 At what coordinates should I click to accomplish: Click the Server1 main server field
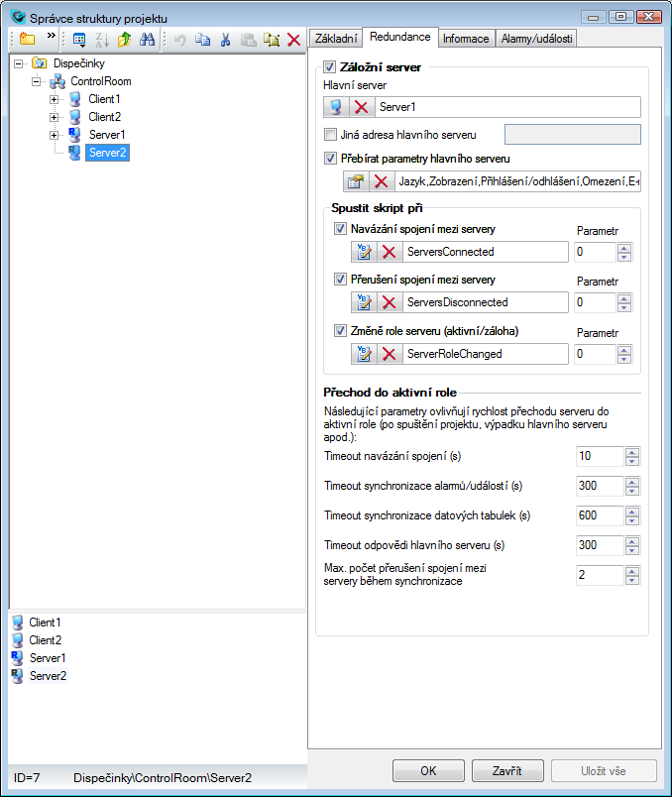(507, 107)
